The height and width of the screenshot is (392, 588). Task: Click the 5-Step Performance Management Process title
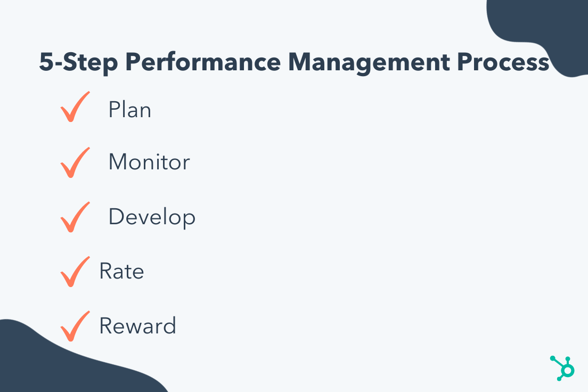[x=295, y=63]
